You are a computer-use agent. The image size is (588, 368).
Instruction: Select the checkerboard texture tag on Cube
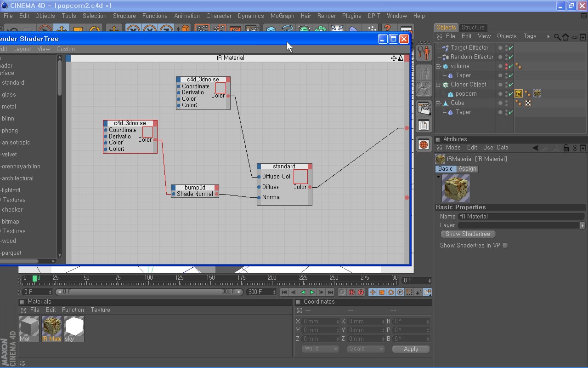(528, 103)
